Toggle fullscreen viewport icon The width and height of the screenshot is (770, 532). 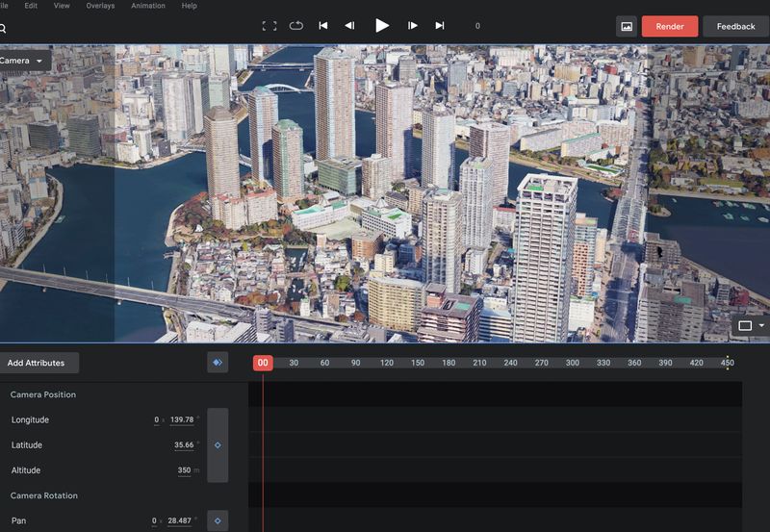(x=269, y=26)
